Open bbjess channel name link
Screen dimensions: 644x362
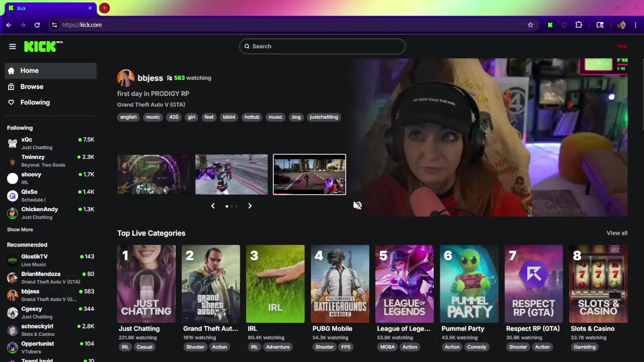(x=150, y=78)
